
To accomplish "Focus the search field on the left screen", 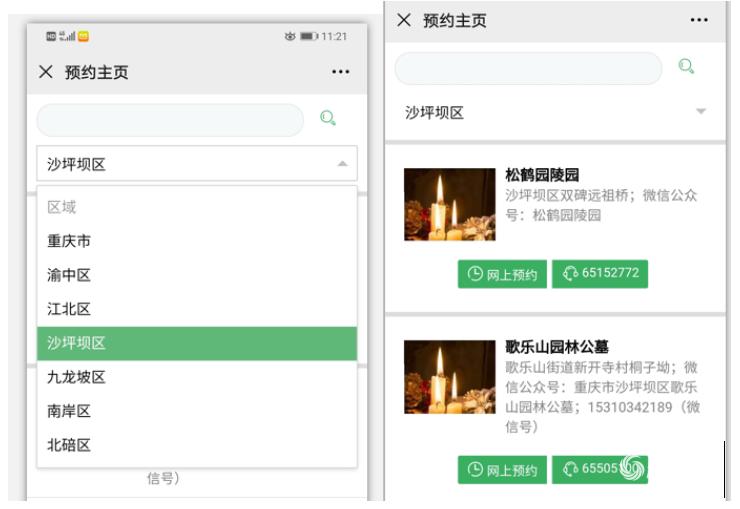I will coord(170,120).
